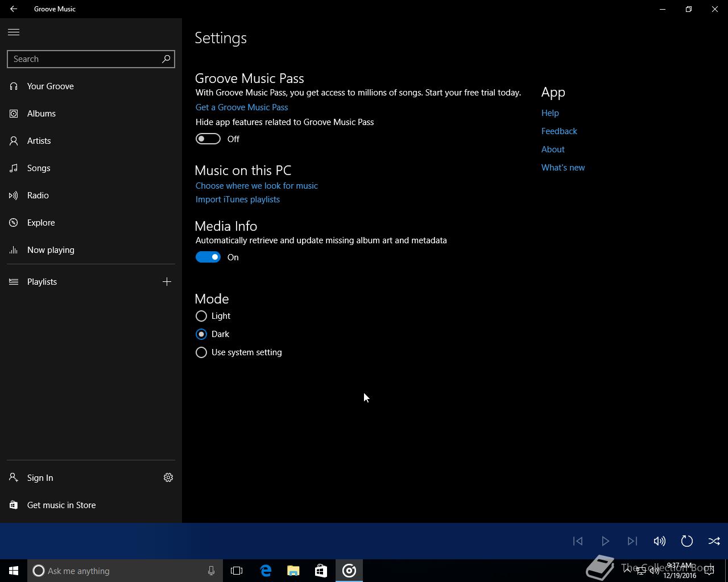Select Use system setting radio button
Viewport: 728px width, 582px height.
[201, 352]
